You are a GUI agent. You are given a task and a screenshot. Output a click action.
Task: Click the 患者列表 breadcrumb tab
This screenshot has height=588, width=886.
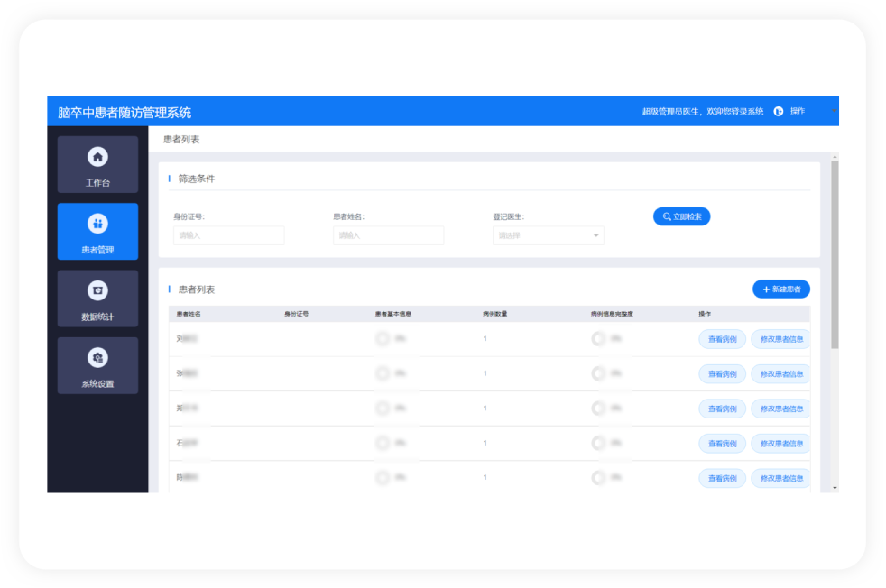pos(180,140)
